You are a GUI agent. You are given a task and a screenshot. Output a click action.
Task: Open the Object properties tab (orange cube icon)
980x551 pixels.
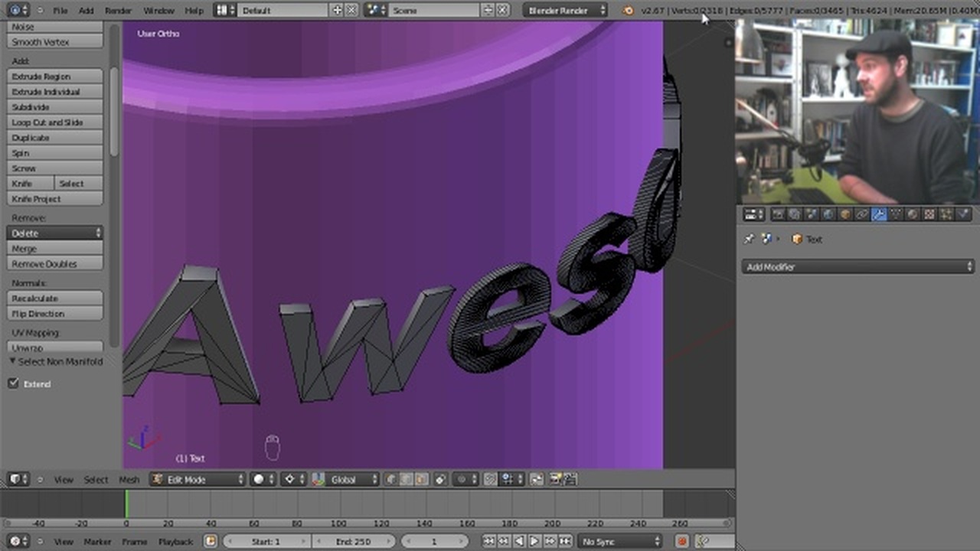point(845,214)
